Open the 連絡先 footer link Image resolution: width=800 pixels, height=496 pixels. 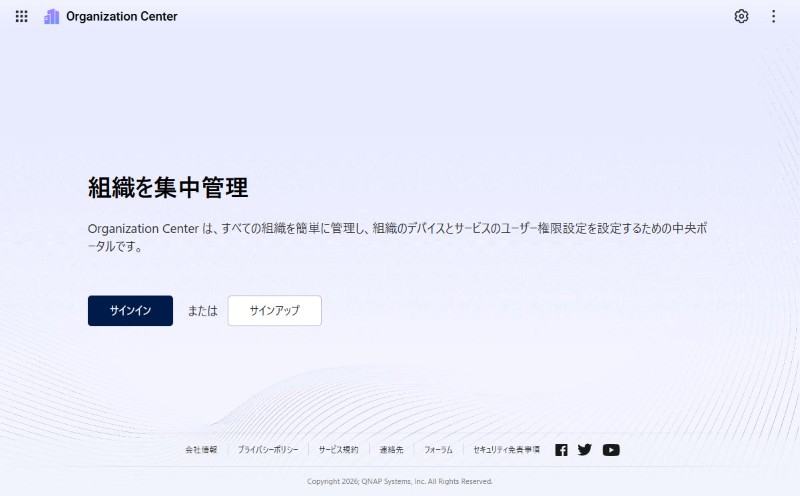[391, 450]
